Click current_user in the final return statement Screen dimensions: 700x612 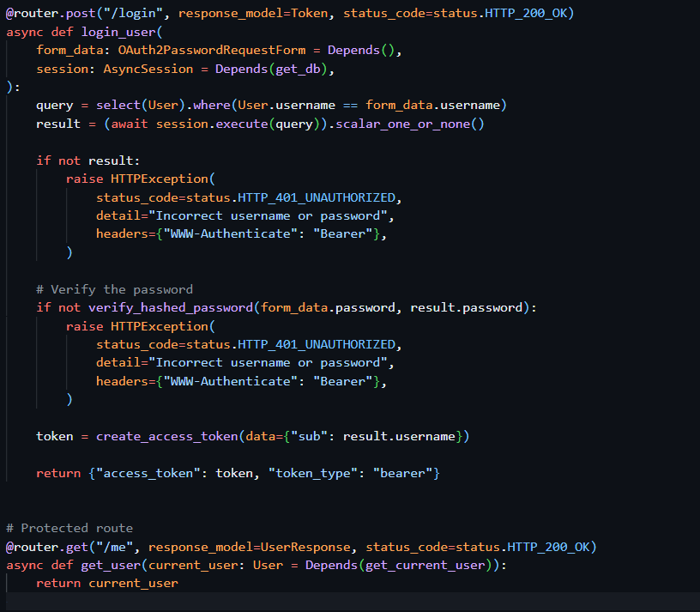click(x=133, y=584)
